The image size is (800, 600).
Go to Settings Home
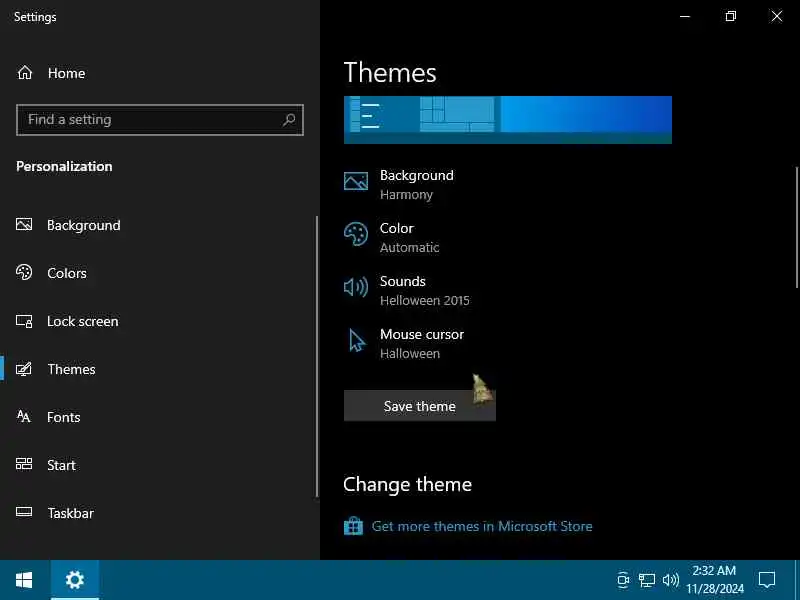pos(158,73)
